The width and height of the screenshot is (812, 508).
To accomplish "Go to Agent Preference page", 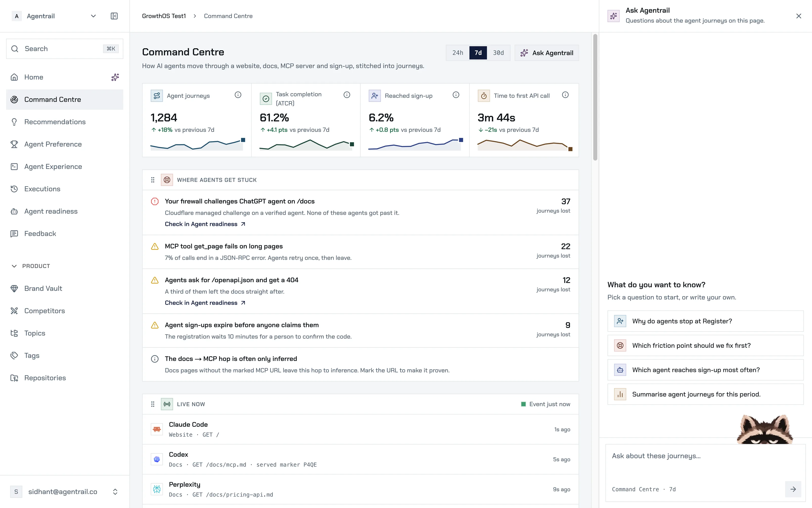I will pos(64,144).
